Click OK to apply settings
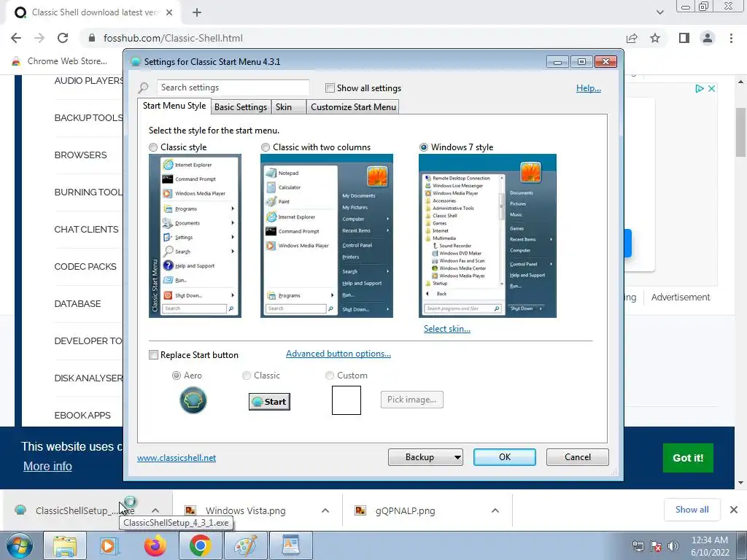Screen dimensions: 747x560 (505, 457)
